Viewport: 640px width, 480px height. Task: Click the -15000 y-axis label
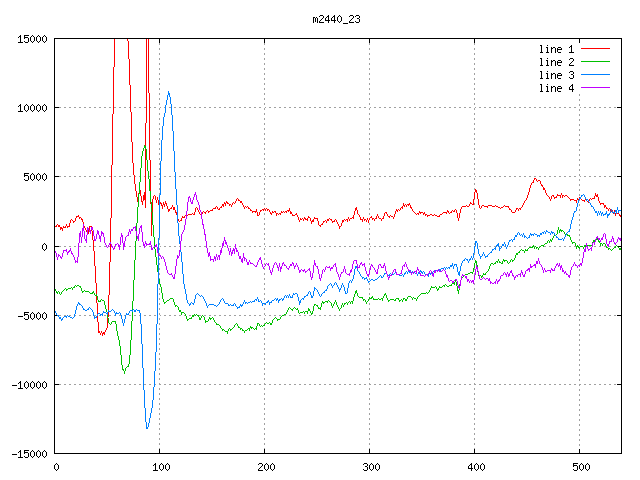pos(29,454)
